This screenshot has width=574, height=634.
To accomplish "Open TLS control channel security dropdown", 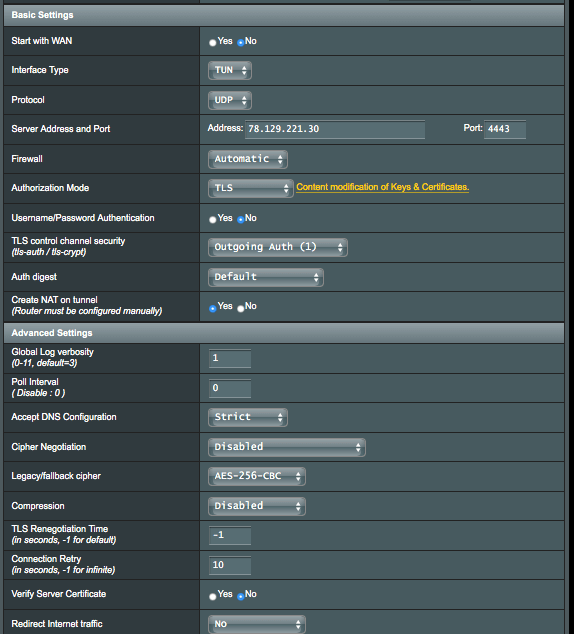I will [278, 247].
